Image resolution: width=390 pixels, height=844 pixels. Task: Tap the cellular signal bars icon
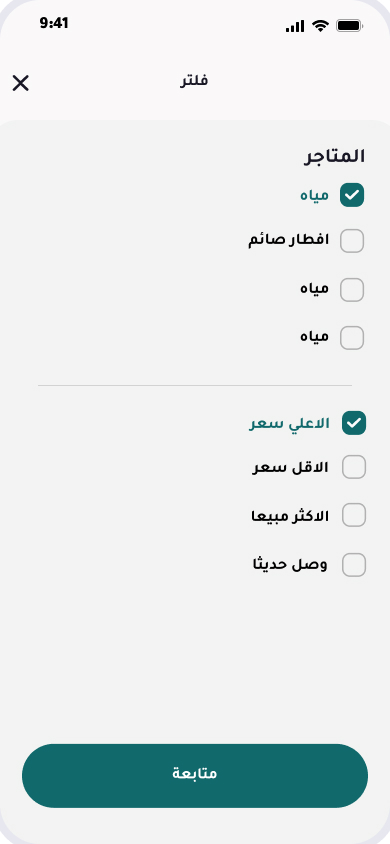point(295,26)
